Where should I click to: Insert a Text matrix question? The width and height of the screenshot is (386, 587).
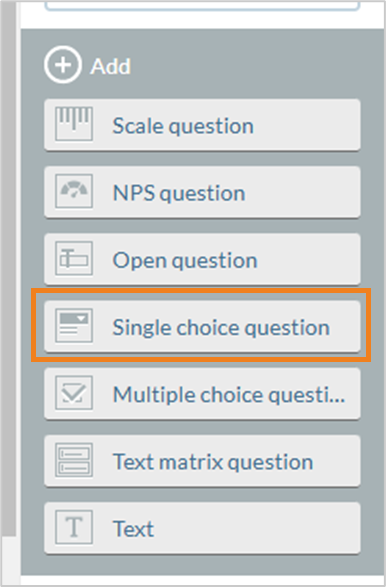click(202, 461)
